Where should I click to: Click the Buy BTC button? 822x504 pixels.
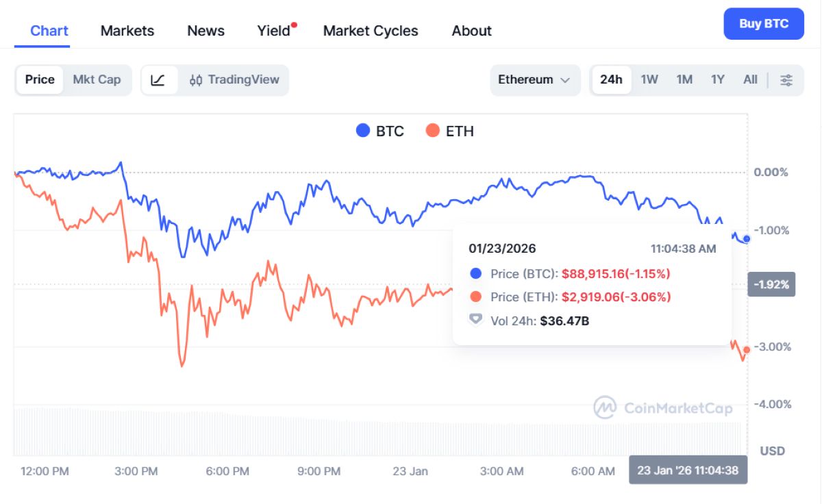pos(764,23)
